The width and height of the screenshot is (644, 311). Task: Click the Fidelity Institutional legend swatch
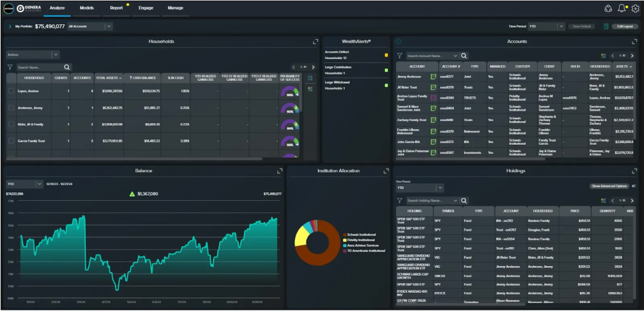[x=344, y=240]
